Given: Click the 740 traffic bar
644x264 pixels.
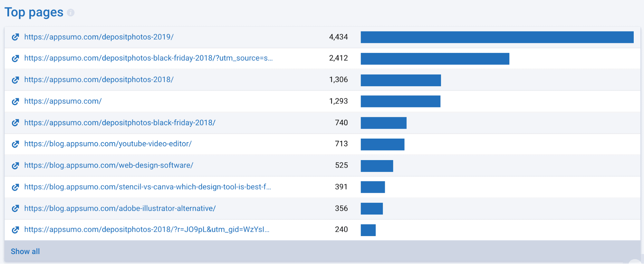Looking at the screenshot, I should point(384,123).
